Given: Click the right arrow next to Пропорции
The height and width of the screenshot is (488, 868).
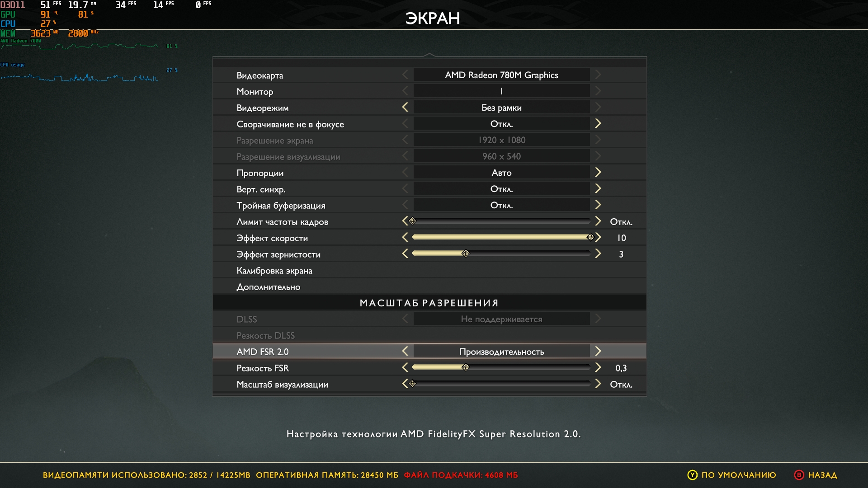Looking at the screenshot, I should click(598, 172).
